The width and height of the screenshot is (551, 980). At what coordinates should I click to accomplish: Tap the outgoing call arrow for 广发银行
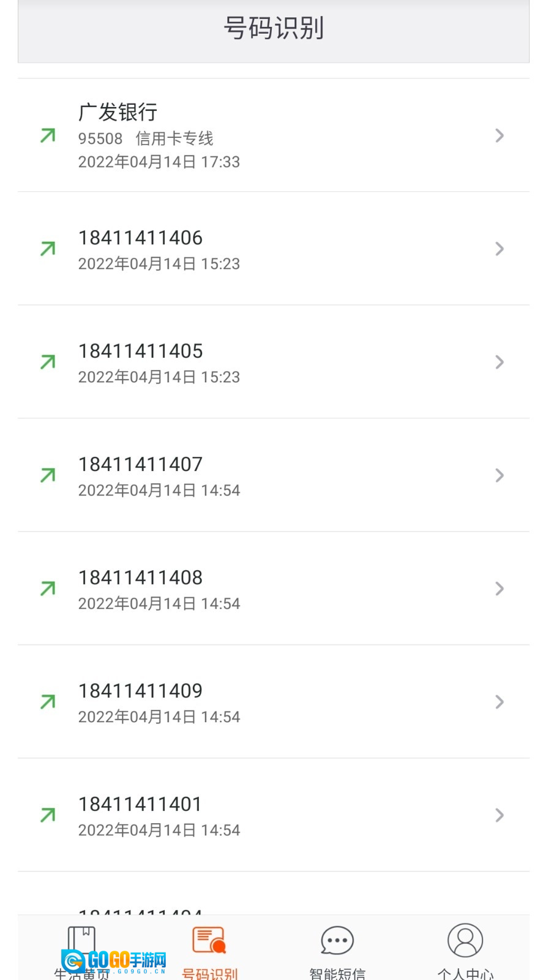tap(48, 135)
